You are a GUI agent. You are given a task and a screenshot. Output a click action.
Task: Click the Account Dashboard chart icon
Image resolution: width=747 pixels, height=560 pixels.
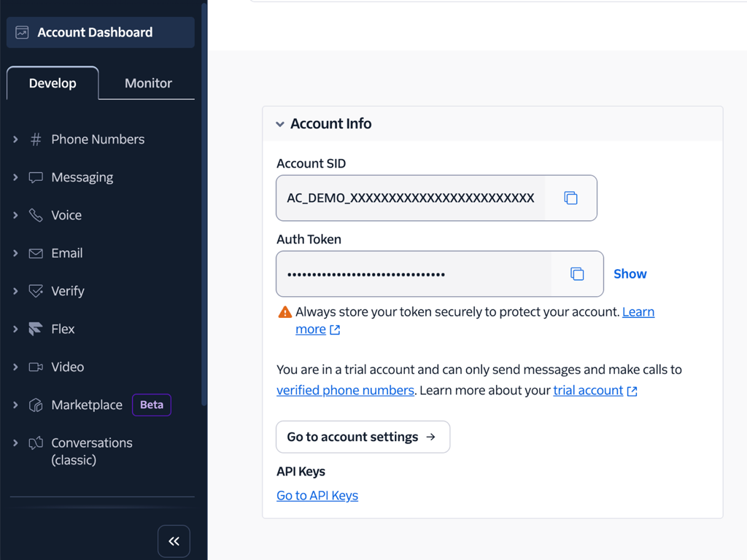click(22, 32)
